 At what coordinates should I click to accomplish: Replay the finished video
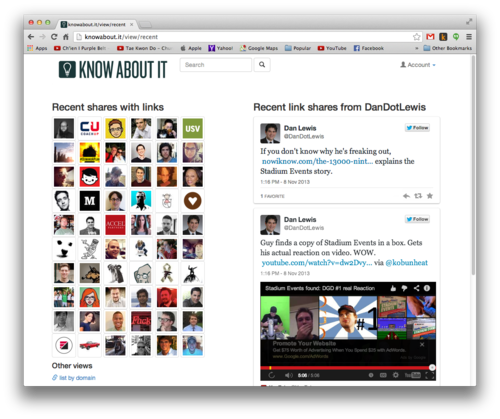[272, 375]
